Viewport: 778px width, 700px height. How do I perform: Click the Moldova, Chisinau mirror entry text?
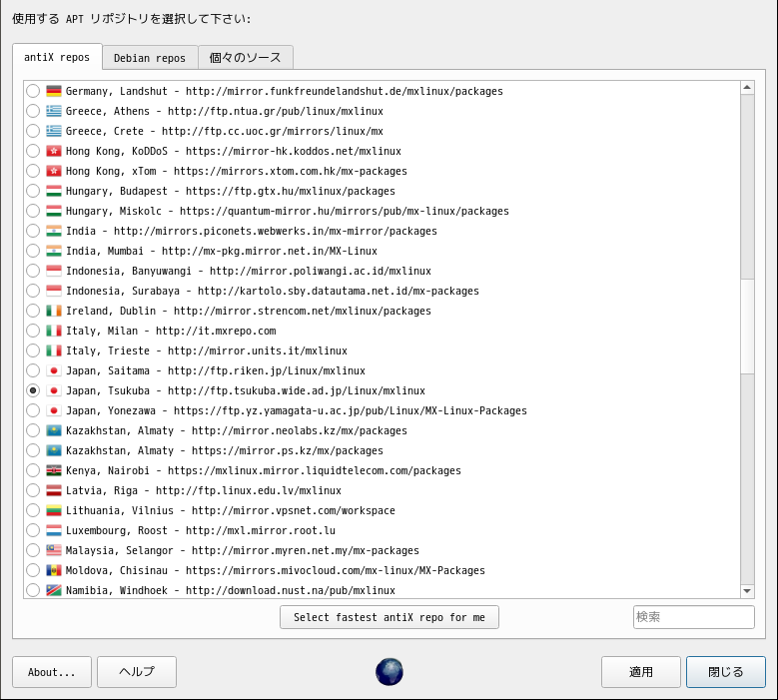[275, 570]
